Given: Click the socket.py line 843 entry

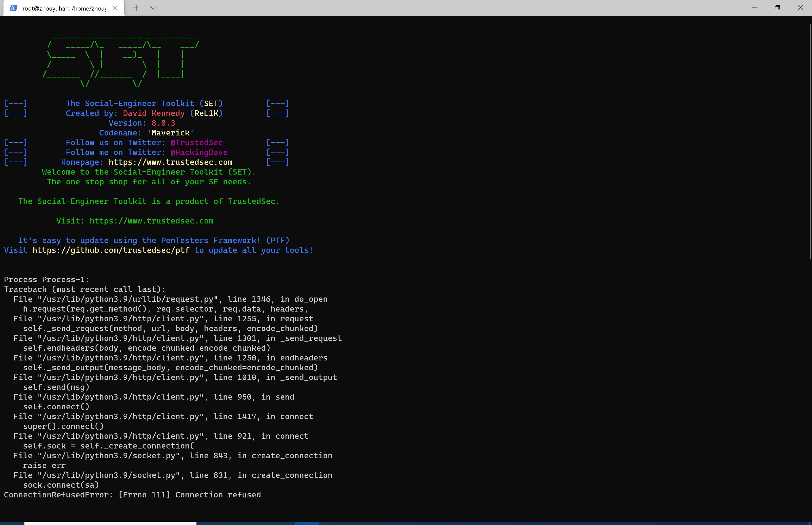Looking at the screenshot, I should pos(173,456).
